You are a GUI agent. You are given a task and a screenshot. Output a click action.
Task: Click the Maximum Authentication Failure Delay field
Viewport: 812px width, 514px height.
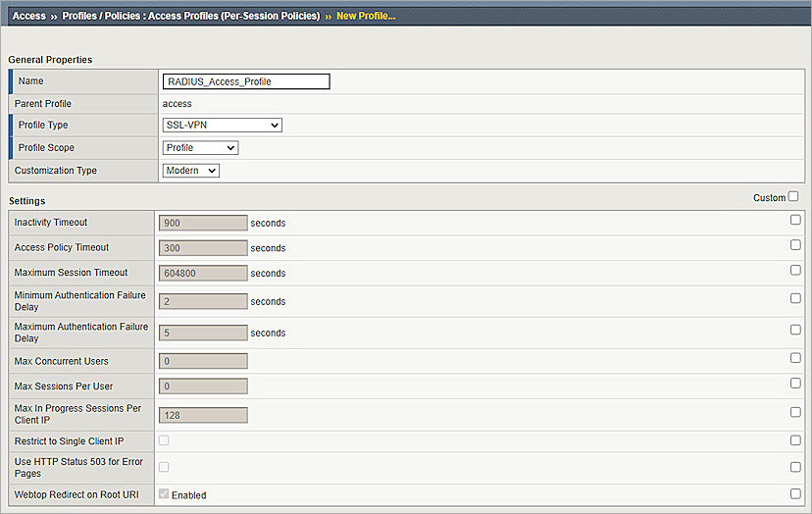pos(203,333)
